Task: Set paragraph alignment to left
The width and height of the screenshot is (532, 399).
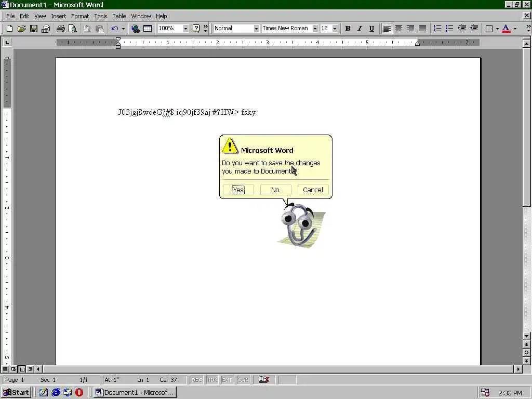Action: coord(387,29)
